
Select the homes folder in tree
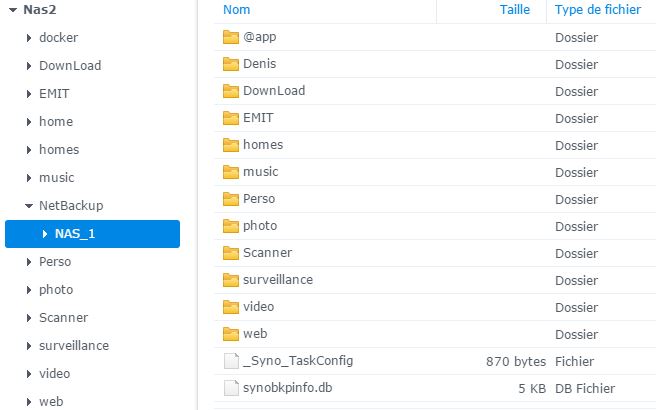pyautogui.click(x=59, y=150)
